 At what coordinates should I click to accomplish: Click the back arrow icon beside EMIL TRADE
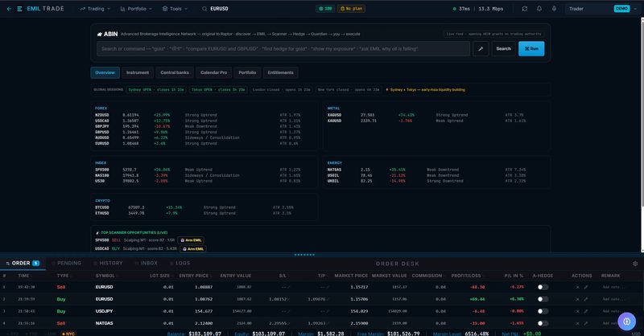pyautogui.click(x=9, y=9)
